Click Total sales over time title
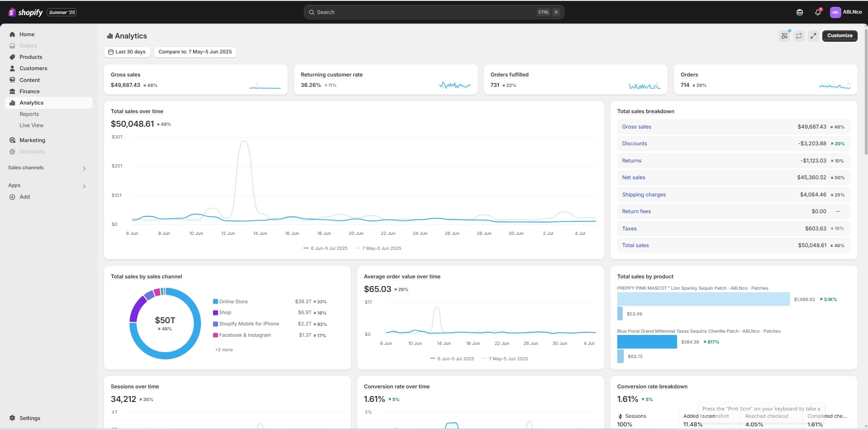Image resolution: width=868 pixels, height=430 pixels. pos(137,111)
